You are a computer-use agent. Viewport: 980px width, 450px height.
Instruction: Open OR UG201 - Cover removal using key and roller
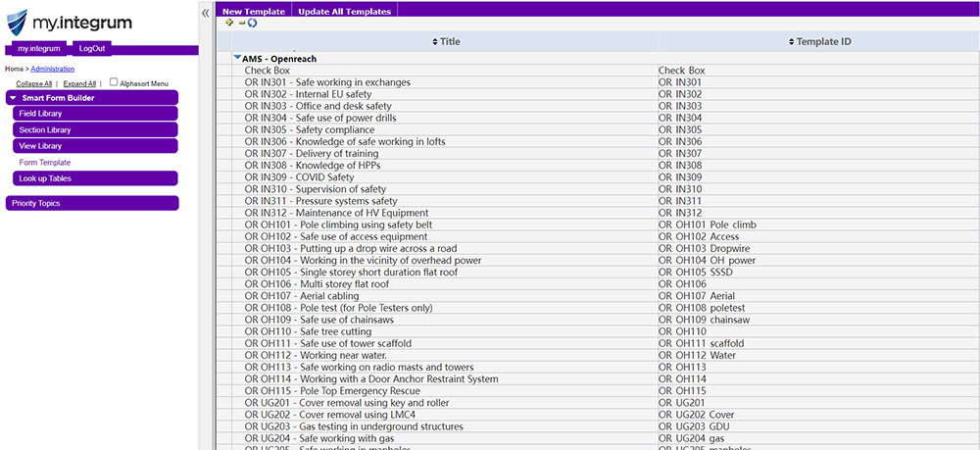coord(347,403)
